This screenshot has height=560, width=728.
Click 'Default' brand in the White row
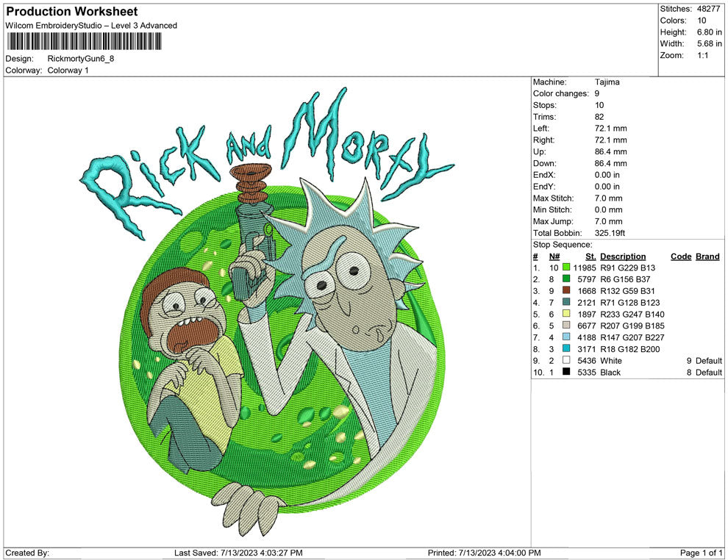709,361
